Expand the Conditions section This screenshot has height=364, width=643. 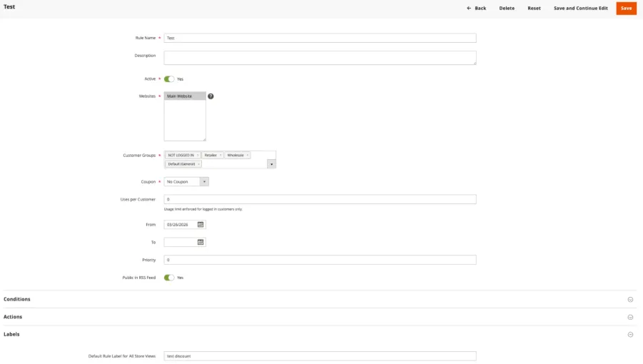(320, 299)
